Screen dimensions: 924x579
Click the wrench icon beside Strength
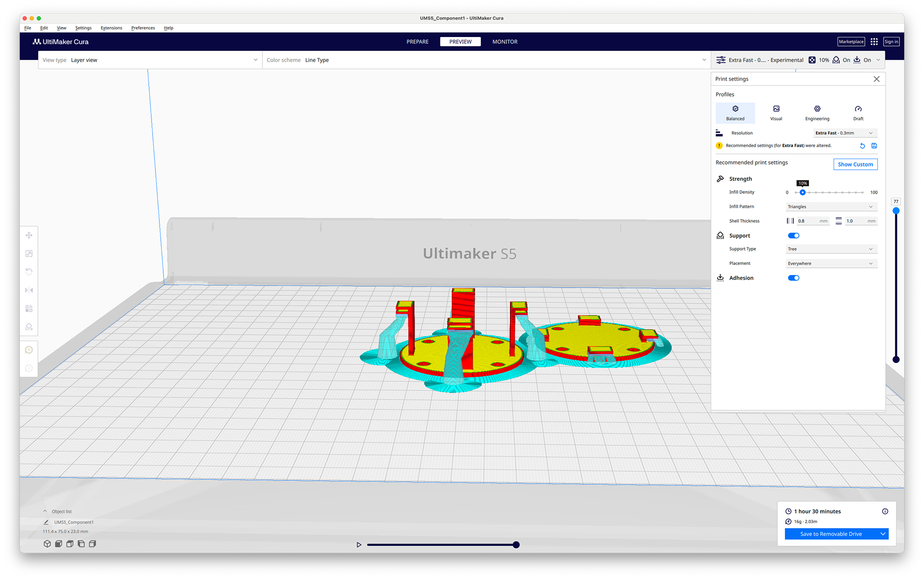pyautogui.click(x=720, y=179)
